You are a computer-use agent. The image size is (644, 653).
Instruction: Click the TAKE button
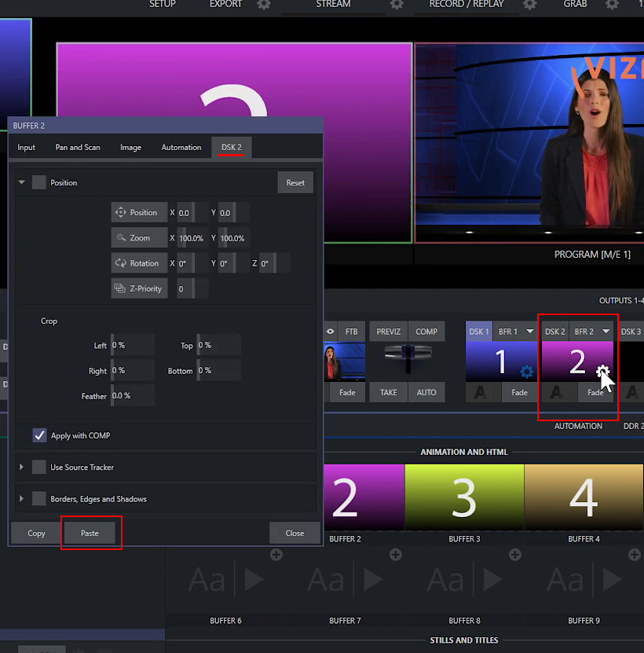[389, 392]
